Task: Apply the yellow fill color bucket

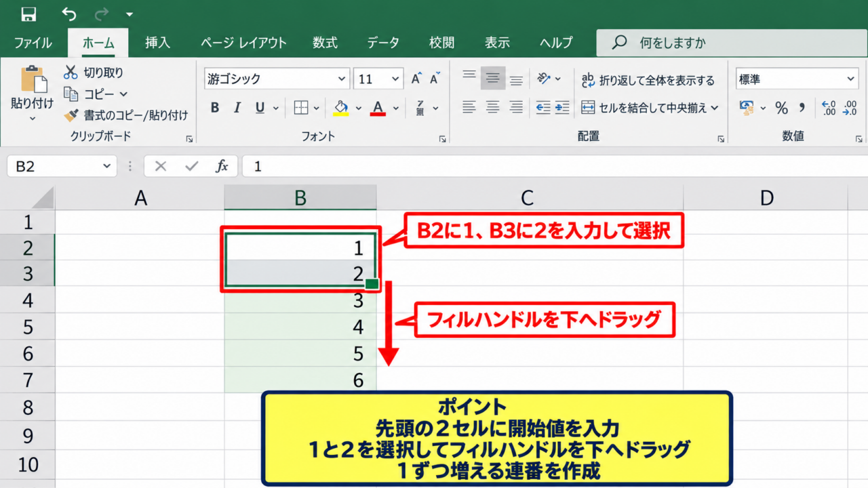Action: 341,108
